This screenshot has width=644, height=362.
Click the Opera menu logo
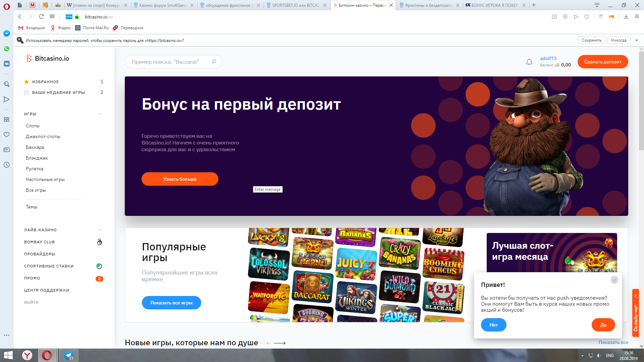tap(7, 6)
